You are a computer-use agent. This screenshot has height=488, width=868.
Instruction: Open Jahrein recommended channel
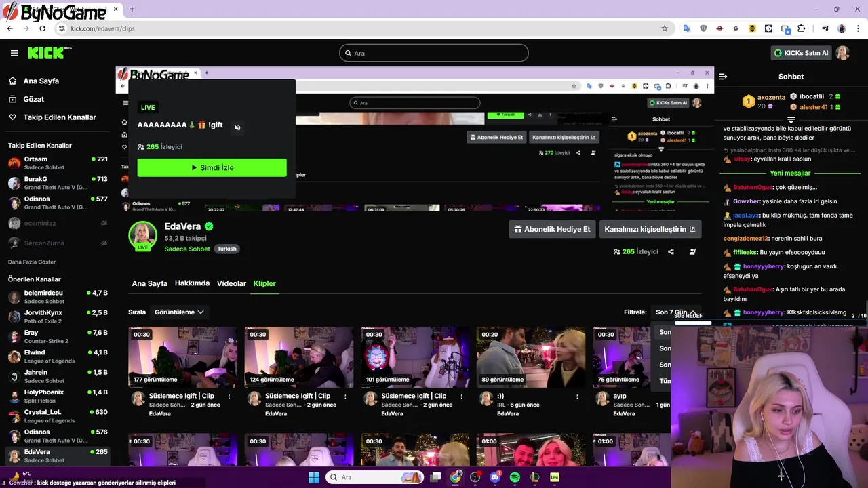coord(58,376)
